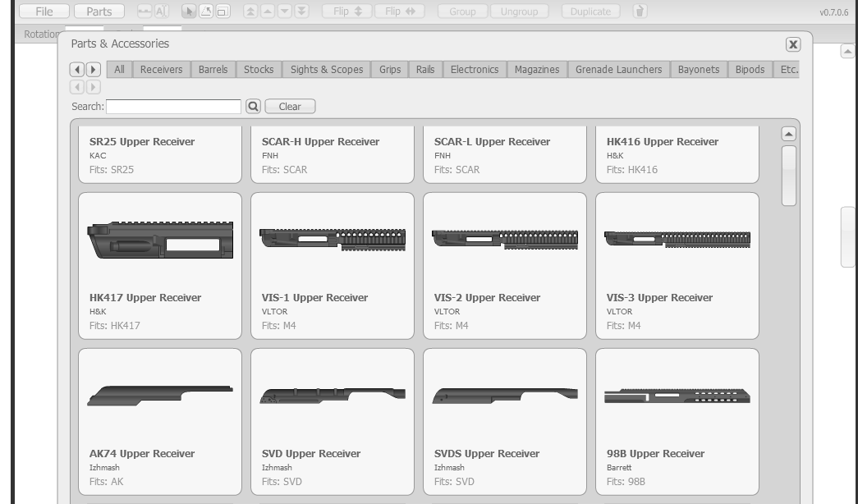
Task: Click the text label tool icon
Action: click(x=162, y=11)
